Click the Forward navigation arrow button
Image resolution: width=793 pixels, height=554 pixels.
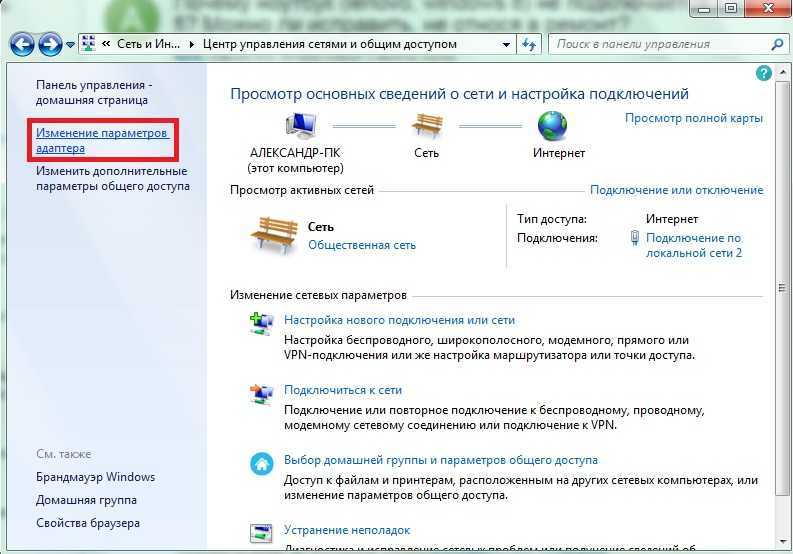pos(50,45)
